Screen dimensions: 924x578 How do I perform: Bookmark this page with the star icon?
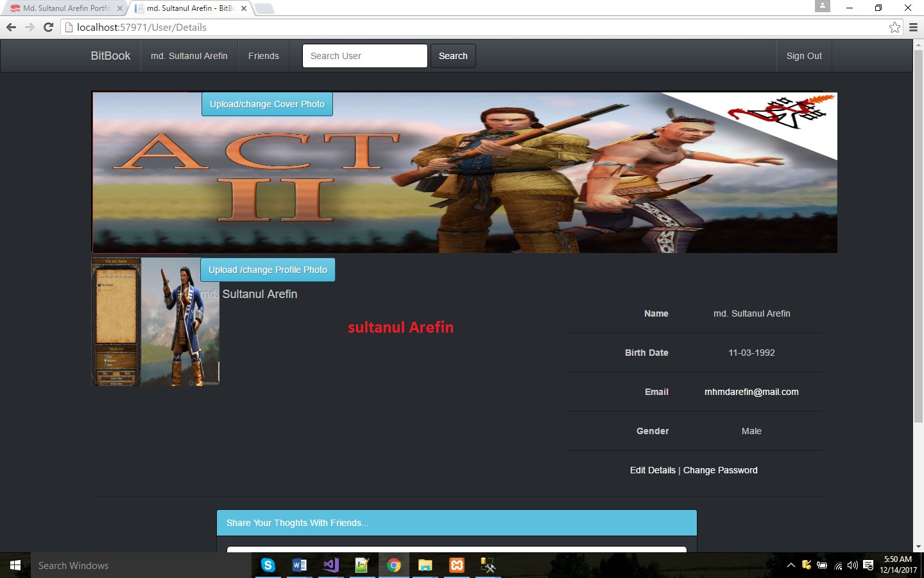click(894, 27)
